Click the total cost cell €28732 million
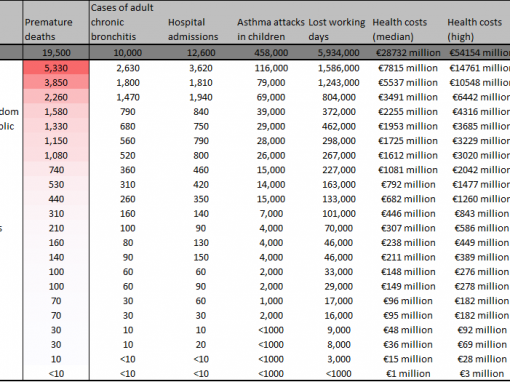The width and height of the screenshot is (510, 382). tap(408, 53)
